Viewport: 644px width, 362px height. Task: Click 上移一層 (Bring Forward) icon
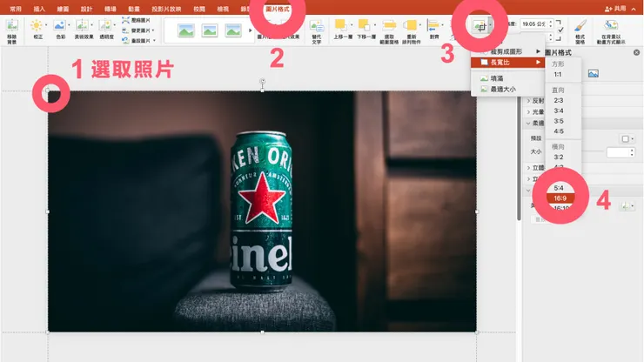tap(340, 25)
